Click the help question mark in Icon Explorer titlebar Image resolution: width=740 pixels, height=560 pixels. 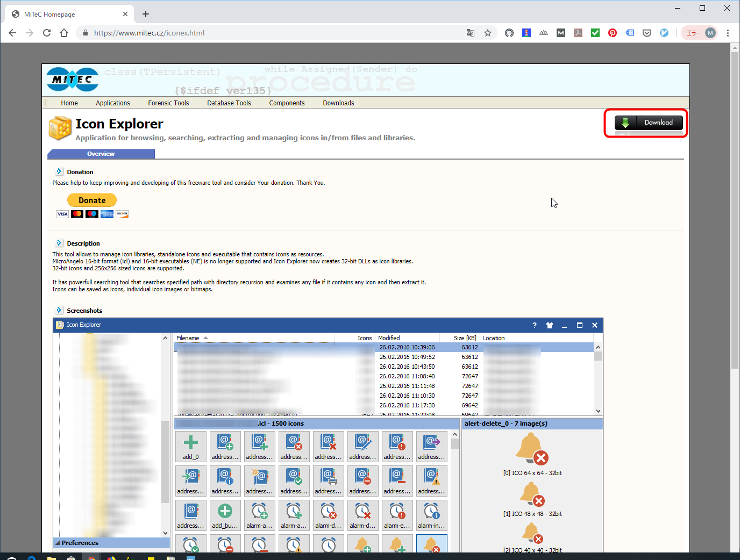tap(534, 325)
